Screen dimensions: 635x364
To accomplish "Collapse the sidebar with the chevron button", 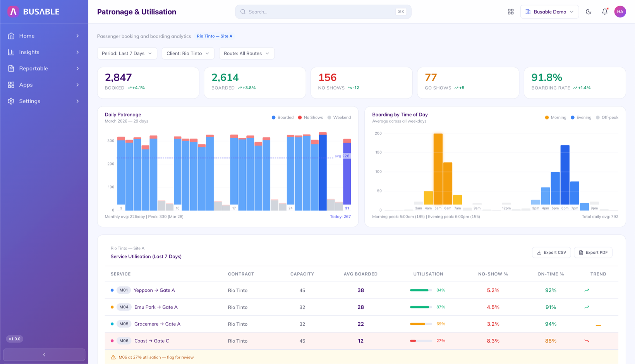I will coord(44,355).
